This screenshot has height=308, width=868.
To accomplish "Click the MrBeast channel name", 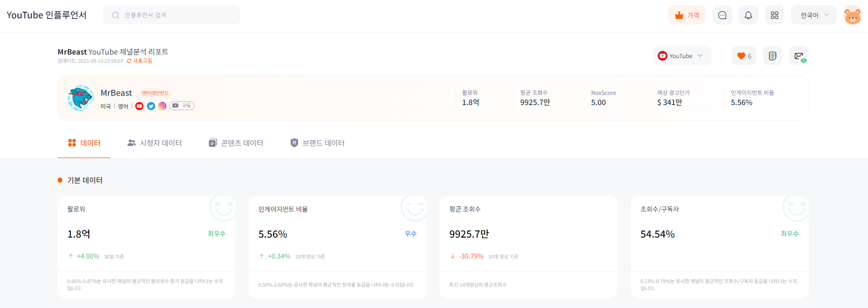I will pos(116,93).
